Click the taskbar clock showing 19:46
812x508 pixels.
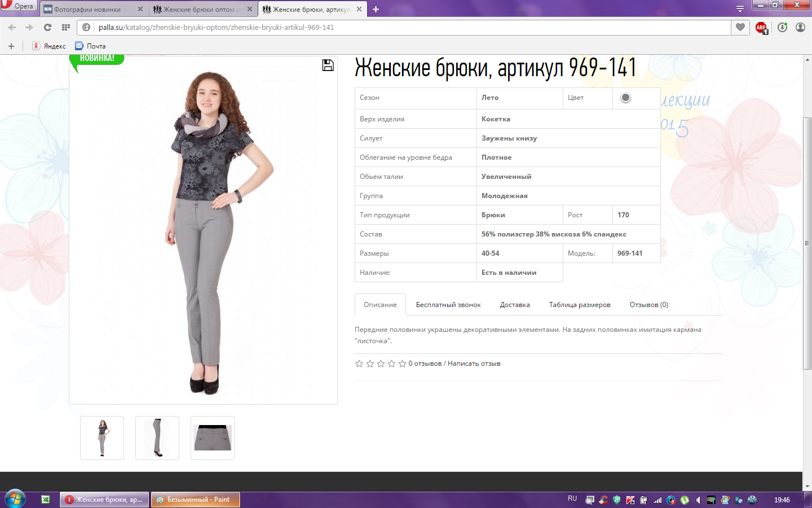(x=782, y=500)
